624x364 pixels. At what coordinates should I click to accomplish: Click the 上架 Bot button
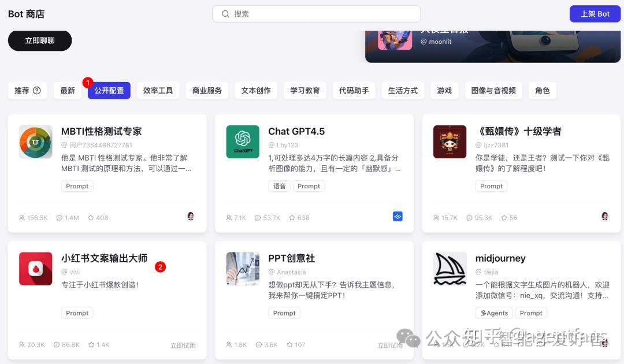[595, 13]
